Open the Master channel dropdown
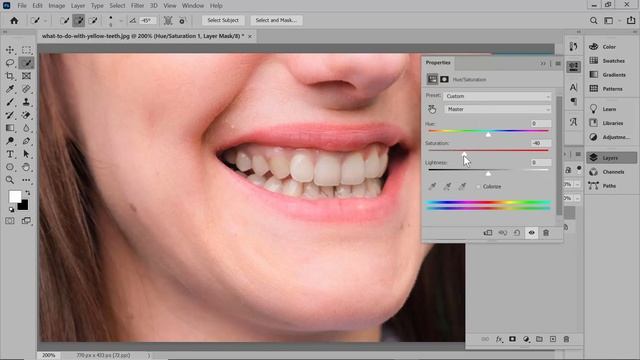 click(x=497, y=109)
